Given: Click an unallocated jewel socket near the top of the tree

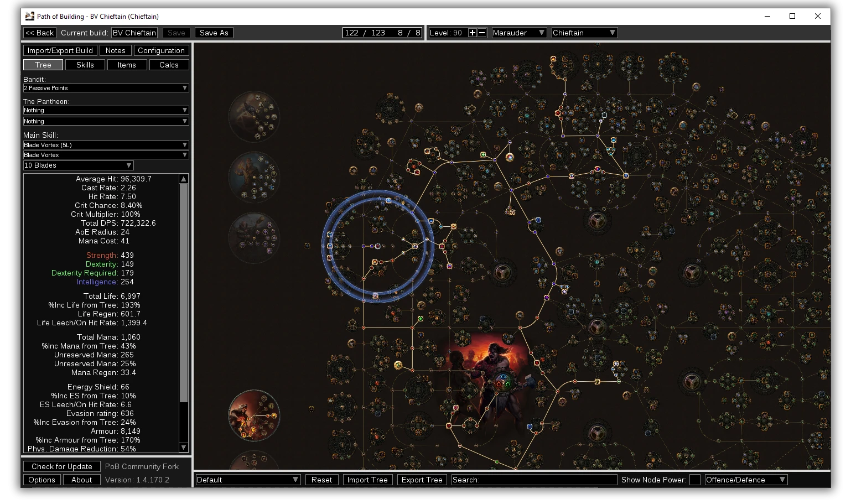Looking at the screenshot, I should point(604,115).
